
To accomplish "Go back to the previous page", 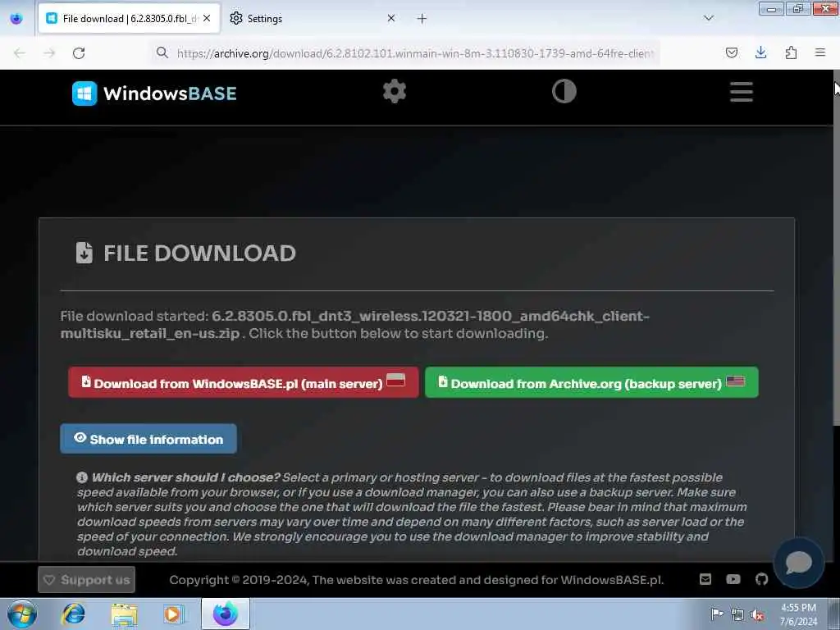I will (20, 53).
